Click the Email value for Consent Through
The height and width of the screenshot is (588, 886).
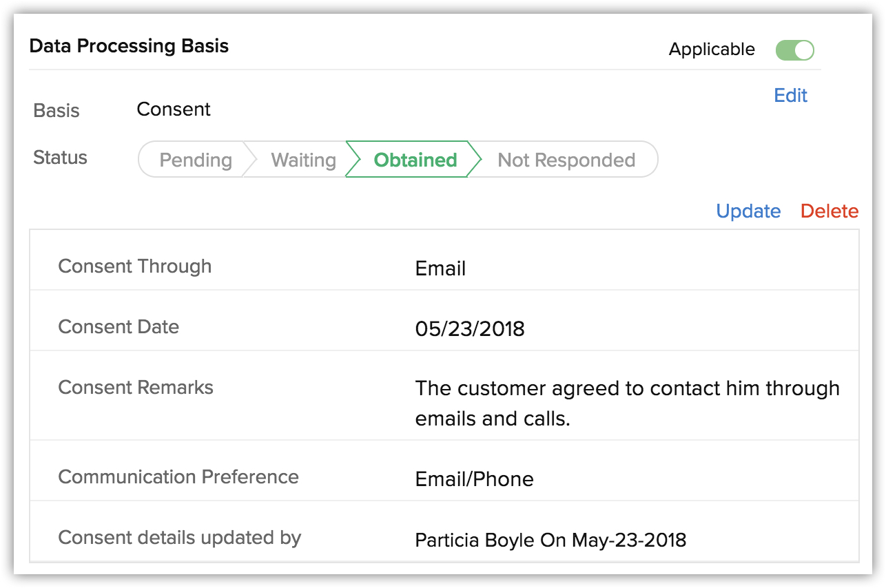[x=440, y=269]
